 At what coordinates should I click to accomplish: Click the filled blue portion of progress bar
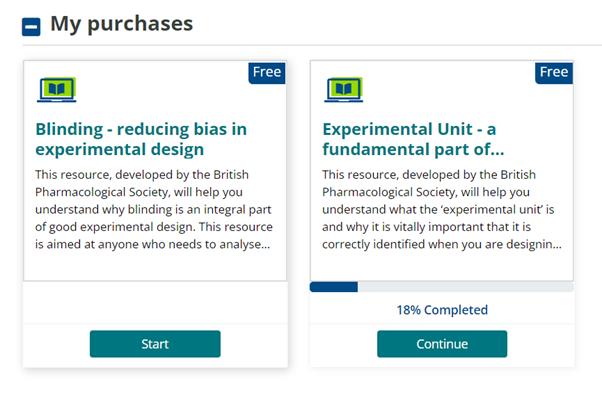334,287
